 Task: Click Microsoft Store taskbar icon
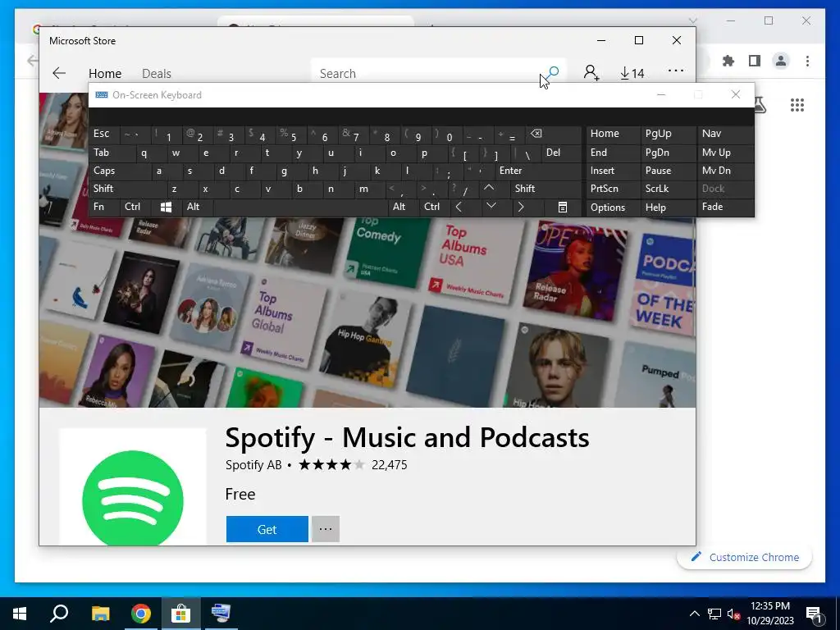tap(181, 614)
